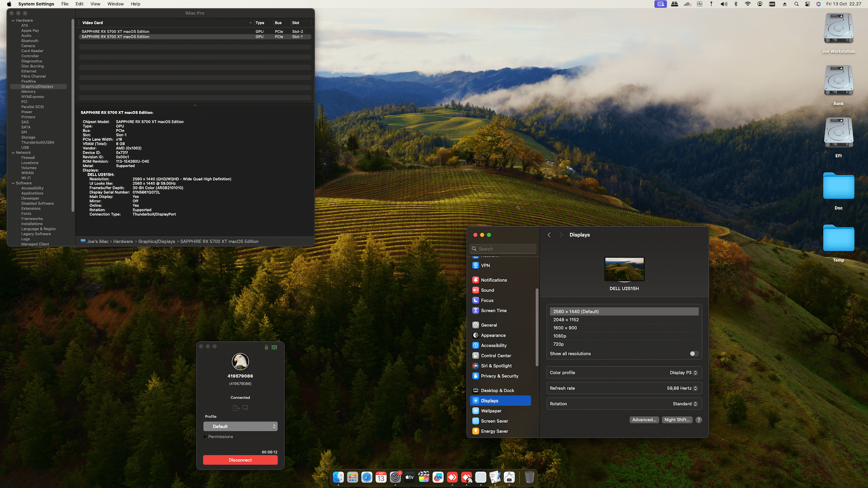Image resolution: width=868 pixels, height=488 pixels.
Task: Open the Refresh rate dropdown
Action: pyautogui.click(x=682, y=388)
